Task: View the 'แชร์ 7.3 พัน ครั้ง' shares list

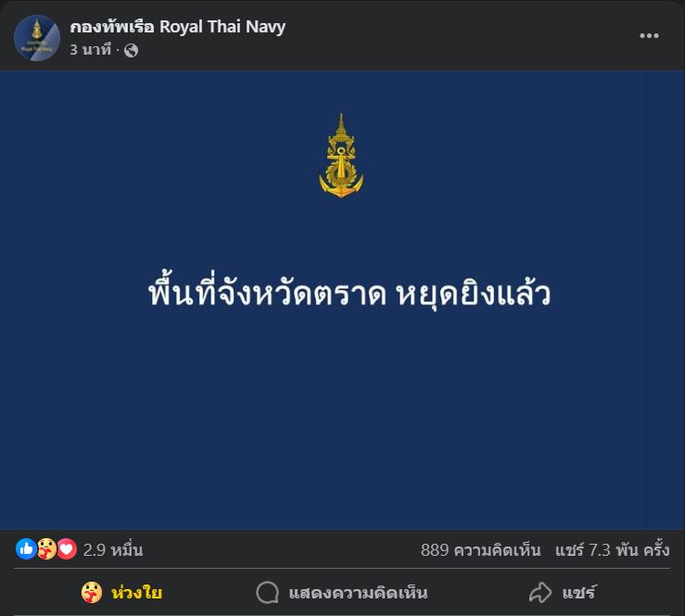Action: (612, 549)
